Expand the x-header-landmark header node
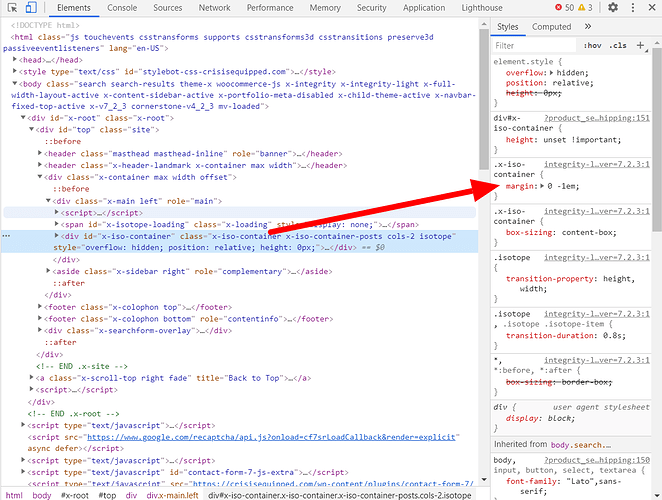 tap(40, 165)
